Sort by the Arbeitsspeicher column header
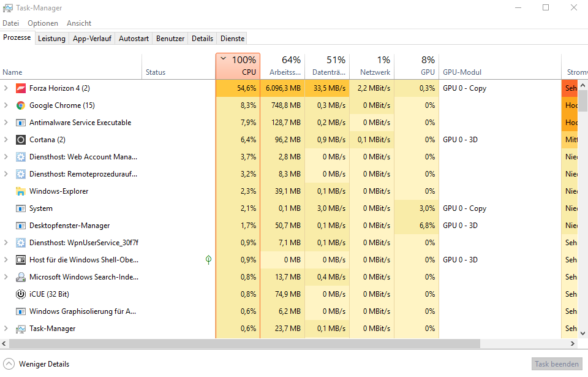588x377 pixels. pyautogui.click(x=283, y=66)
